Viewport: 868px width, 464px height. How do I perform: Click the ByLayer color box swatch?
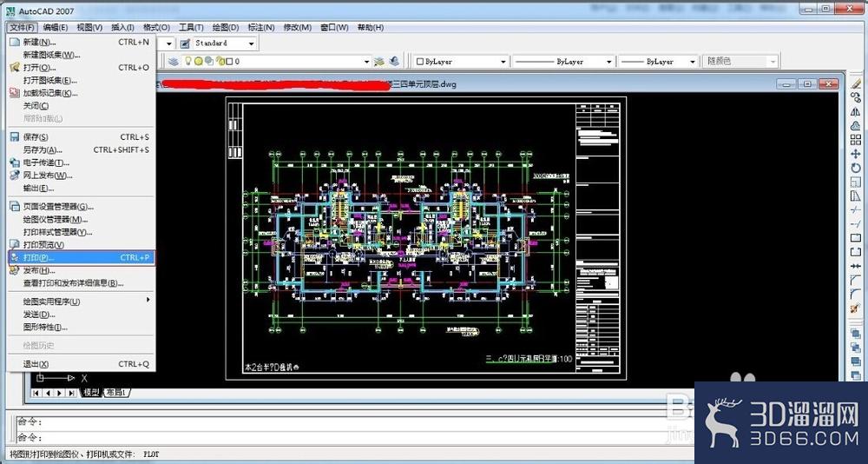pos(420,62)
